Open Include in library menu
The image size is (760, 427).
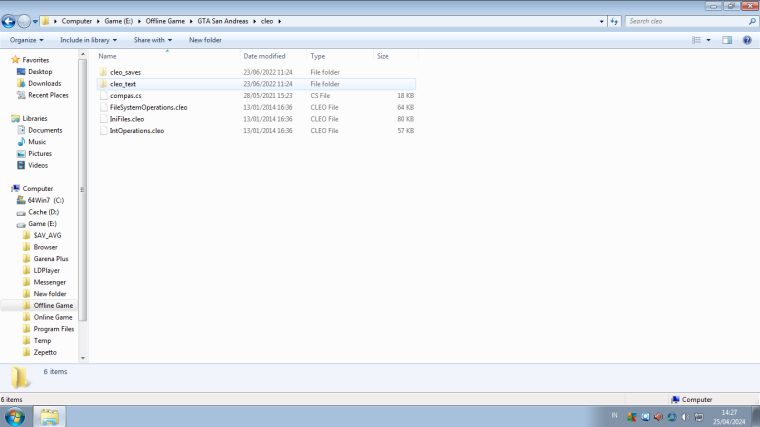[x=88, y=40]
